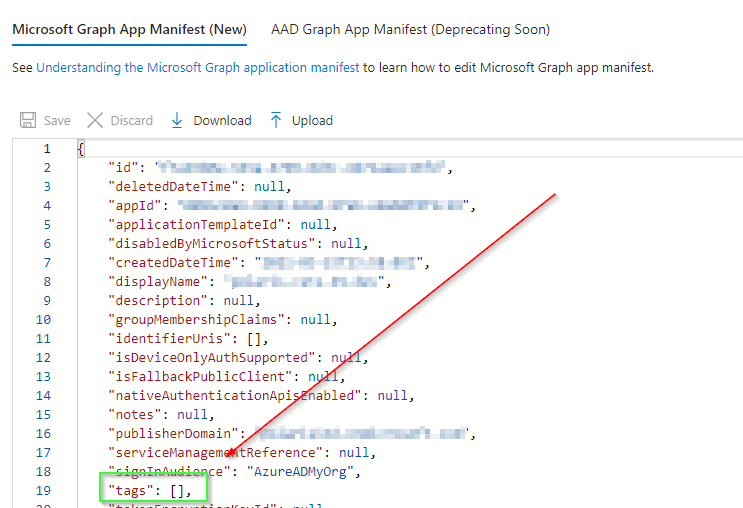Click the "notes" key
The height and width of the screenshot is (508, 743).
pos(135,415)
